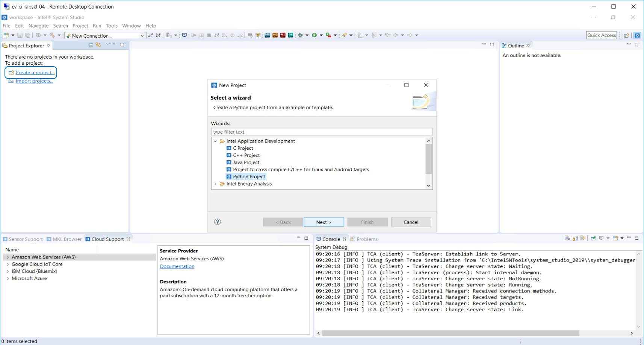The height and width of the screenshot is (345, 644).
Task: Click the wizard list vertical scrollbar thumb
Action: click(429, 159)
